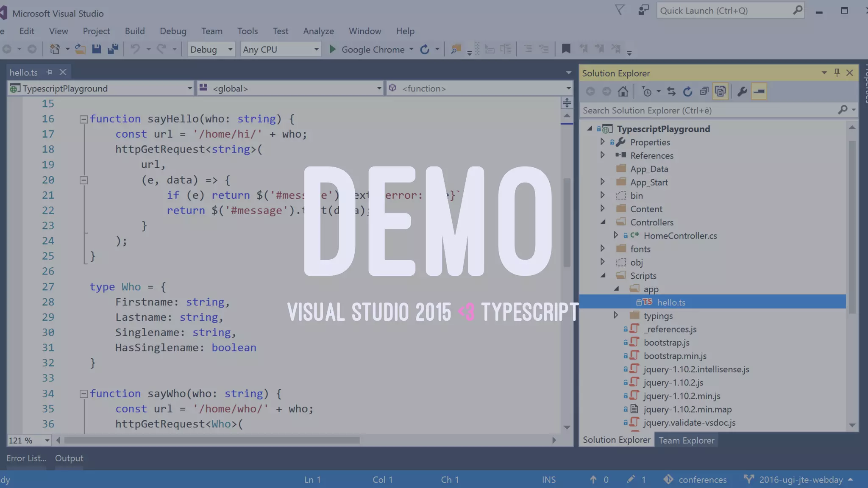
Task: Click the split editor handle icon
Action: [x=567, y=103]
